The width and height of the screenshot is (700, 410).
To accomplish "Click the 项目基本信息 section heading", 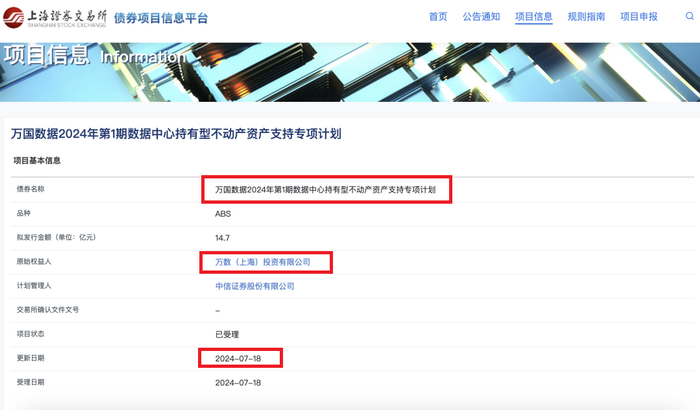I will pyautogui.click(x=37, y=160).
